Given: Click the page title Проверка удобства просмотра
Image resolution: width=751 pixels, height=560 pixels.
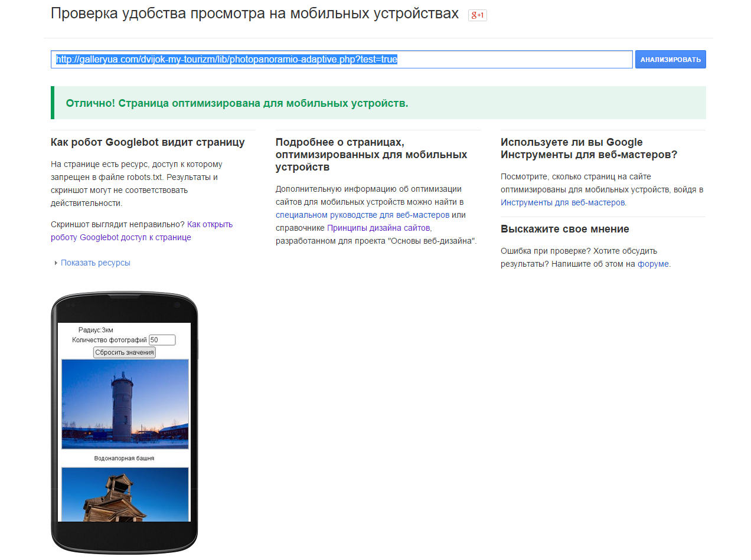Looking at the screenshot, I should (x=255, y=14).
